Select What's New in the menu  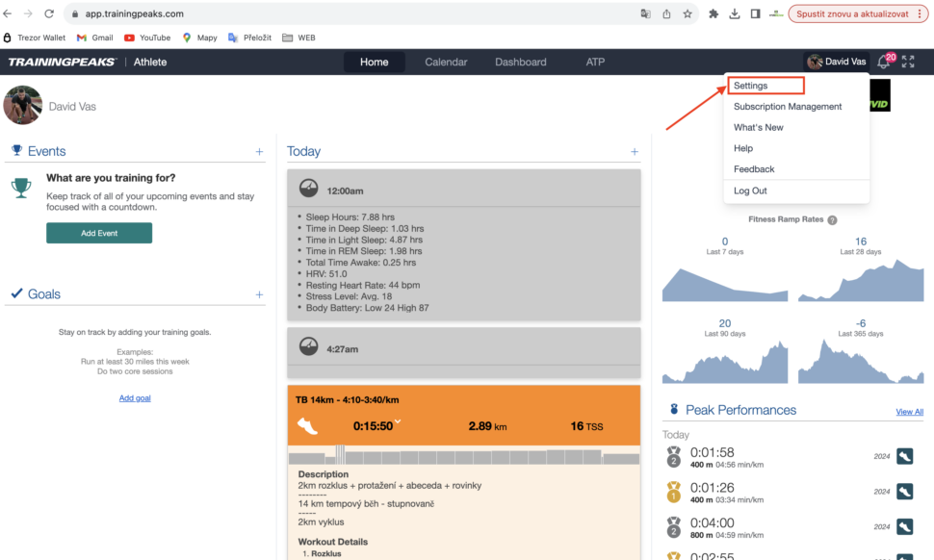[x=759, y=127]
